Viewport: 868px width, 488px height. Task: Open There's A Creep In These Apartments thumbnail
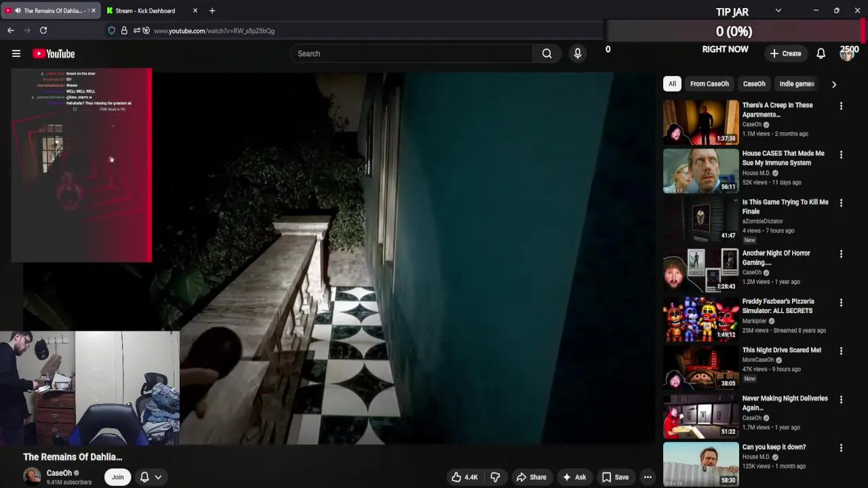click(701, 122)
